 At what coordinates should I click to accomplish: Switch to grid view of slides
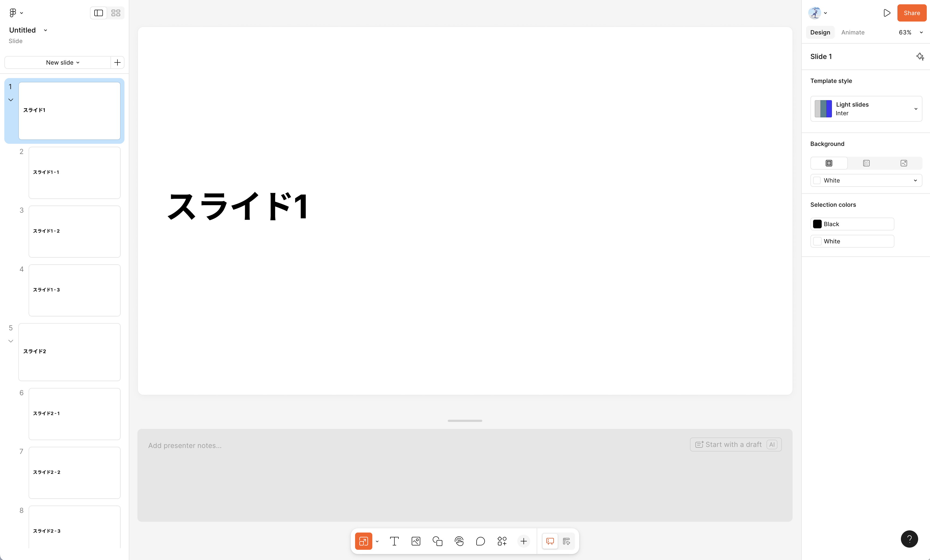116,12
